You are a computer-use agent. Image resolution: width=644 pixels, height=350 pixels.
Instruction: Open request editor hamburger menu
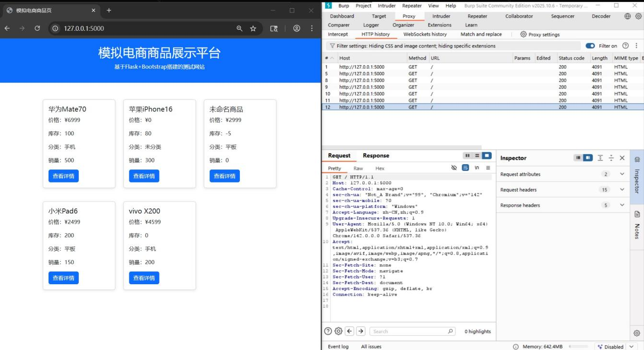point(488,168)
